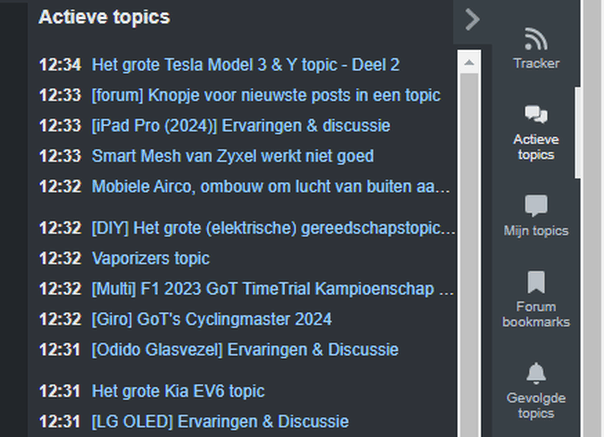
Task: Click the scrollbar up arrow in the topics list
Action: click(469, 62)
